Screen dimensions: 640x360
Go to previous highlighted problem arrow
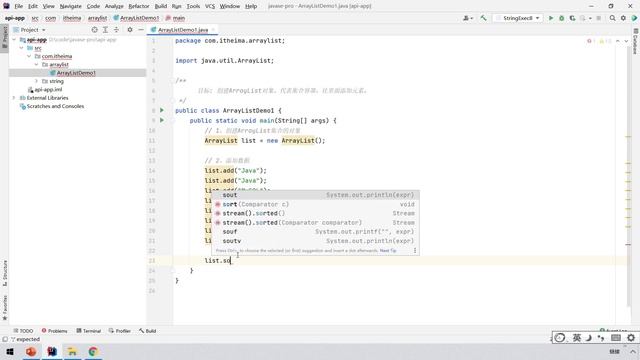tap(618, 41)
